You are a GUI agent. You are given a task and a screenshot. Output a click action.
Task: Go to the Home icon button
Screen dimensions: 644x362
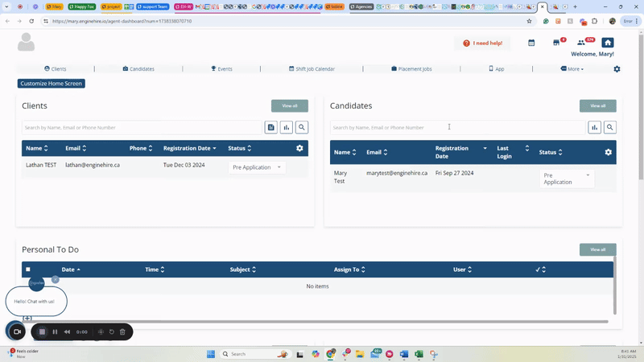[608, 43]
